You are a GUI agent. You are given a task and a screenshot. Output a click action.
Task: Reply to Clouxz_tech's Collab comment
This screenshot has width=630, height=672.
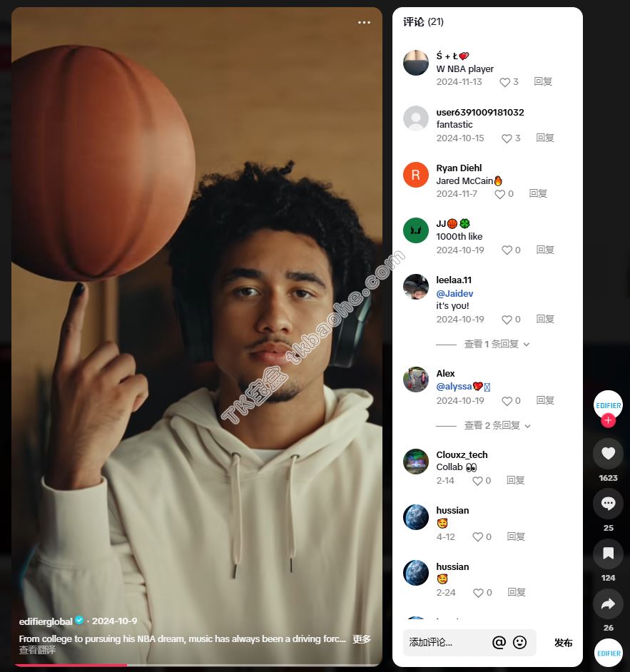(516, 480)
